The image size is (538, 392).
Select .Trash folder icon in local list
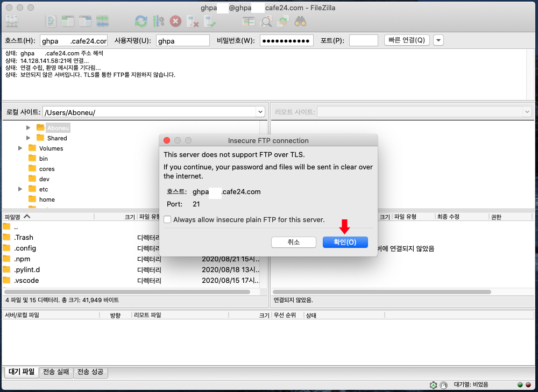point(6,237)
